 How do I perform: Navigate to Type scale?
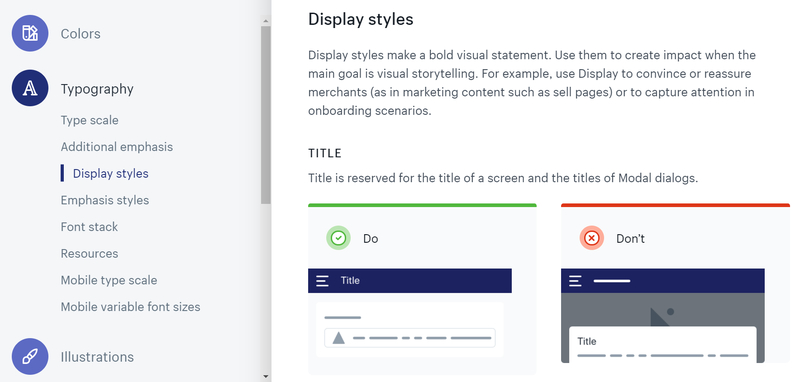(89, 120)
